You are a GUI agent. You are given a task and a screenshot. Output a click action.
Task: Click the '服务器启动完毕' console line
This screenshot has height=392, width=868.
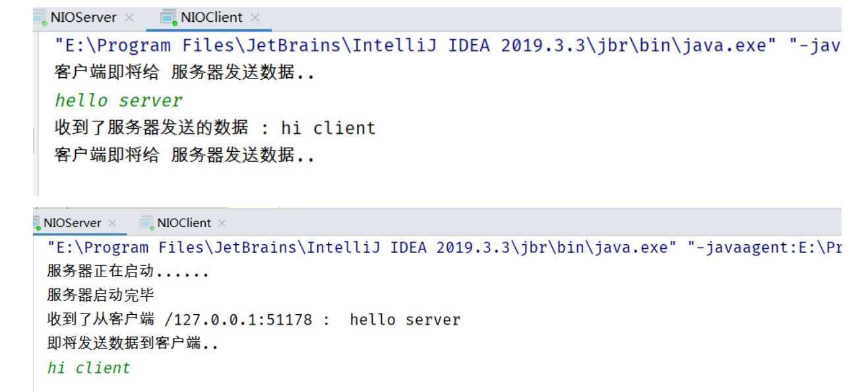pos(100,295)
